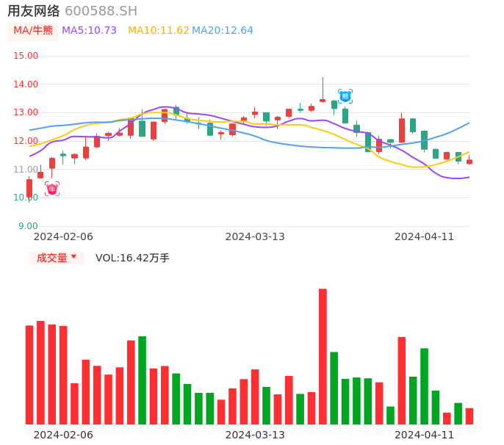
Task: Click the 12.00 price axis label
Action: [26, 141]
